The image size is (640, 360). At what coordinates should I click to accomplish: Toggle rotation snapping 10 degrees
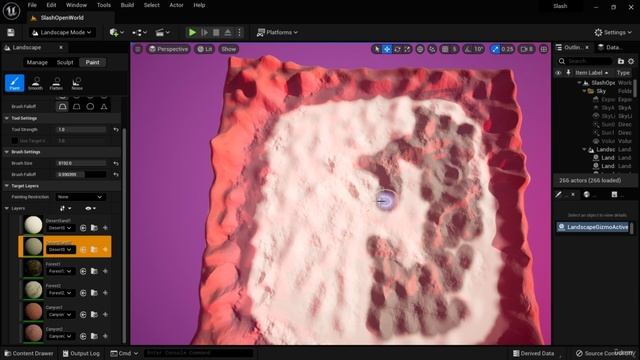(468, 49)
